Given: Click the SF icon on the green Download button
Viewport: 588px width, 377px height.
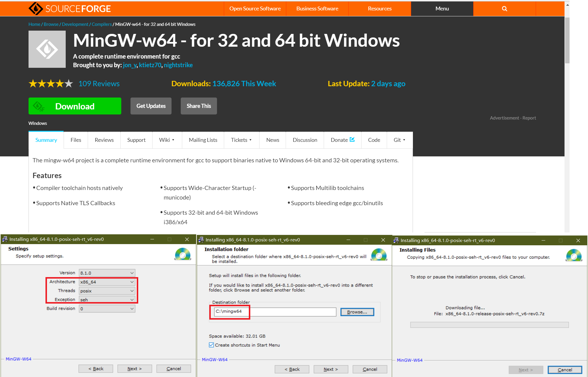Looking at the screenshot, I should (39, 106).
